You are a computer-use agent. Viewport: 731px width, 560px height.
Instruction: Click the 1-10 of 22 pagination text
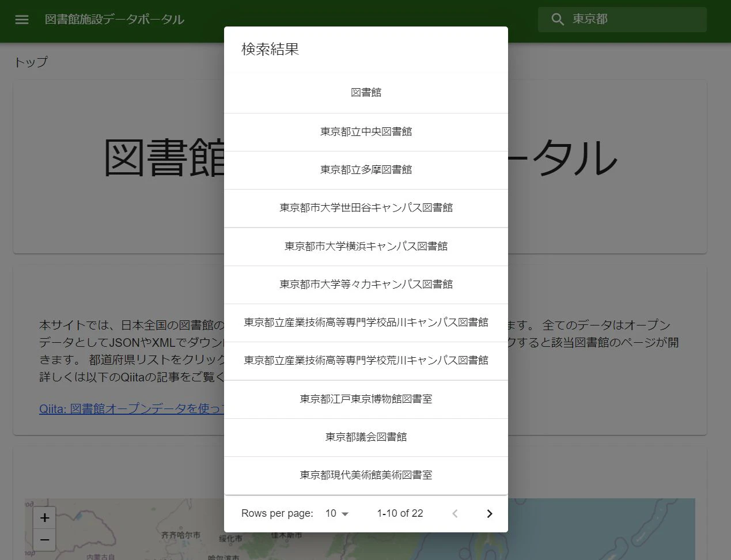click(400, 513)
